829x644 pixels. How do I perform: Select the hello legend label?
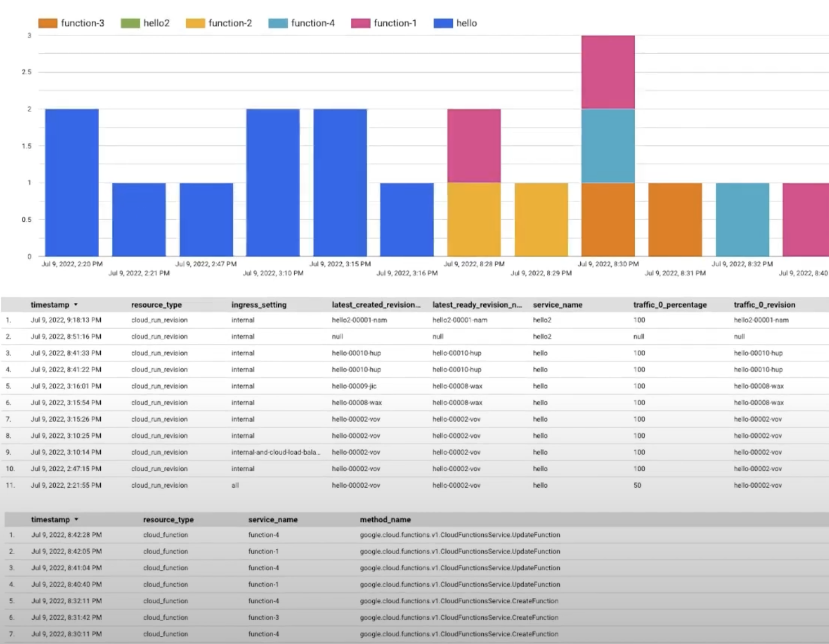[x=466, y=23]
